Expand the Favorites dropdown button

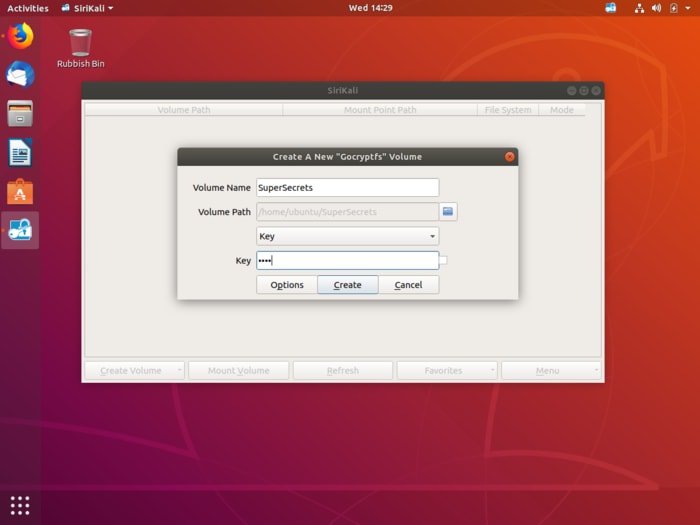point(446,370)
